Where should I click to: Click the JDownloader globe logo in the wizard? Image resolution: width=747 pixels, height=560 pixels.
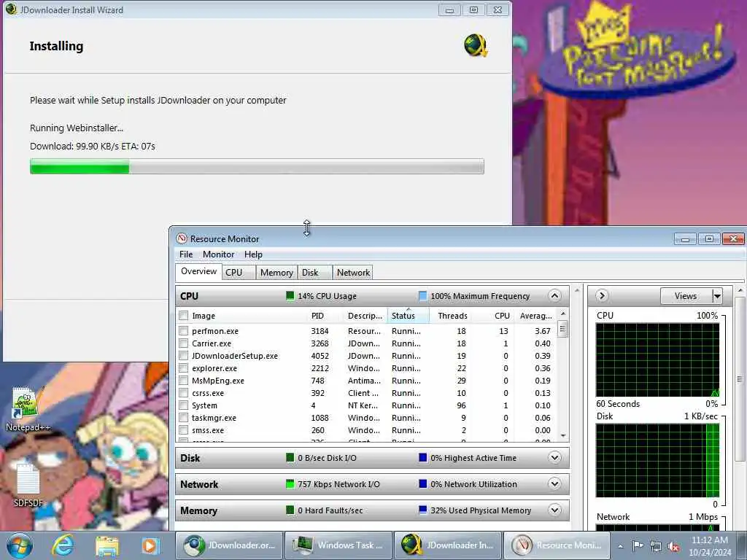click(x=476, y=46)
